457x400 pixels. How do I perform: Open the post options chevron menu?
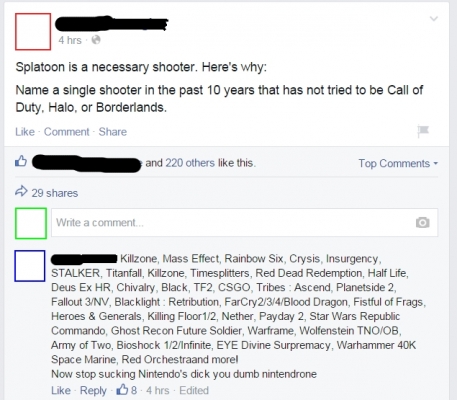coord(434,19)
